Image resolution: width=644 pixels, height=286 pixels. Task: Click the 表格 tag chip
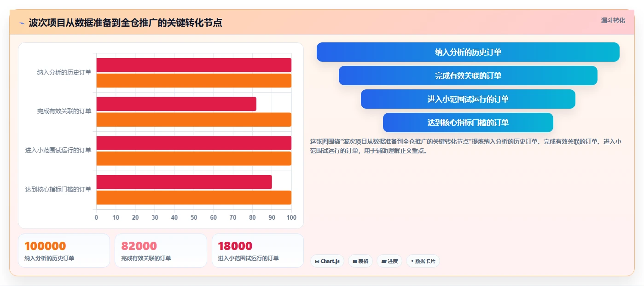click(x=360, y=261)
